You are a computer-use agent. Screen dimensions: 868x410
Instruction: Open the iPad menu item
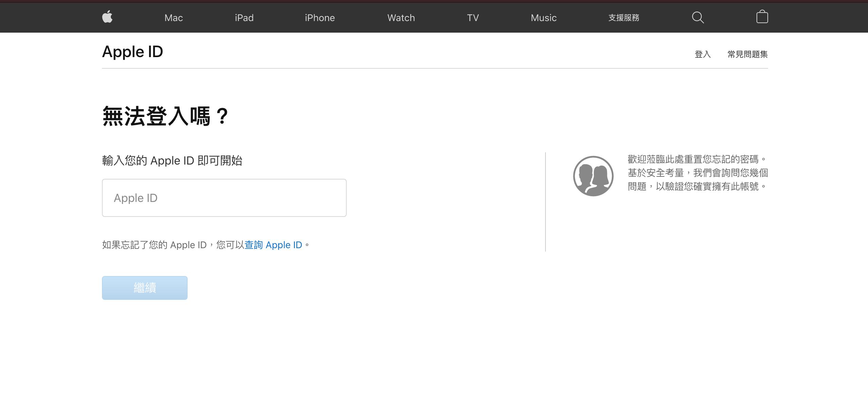tap(244, 18)
